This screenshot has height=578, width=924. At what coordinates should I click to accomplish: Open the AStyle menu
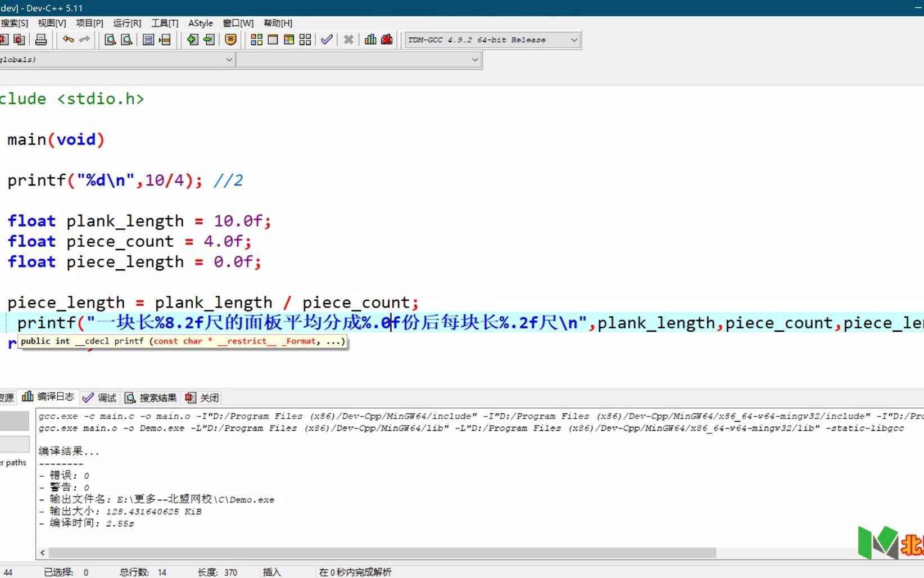201,23
